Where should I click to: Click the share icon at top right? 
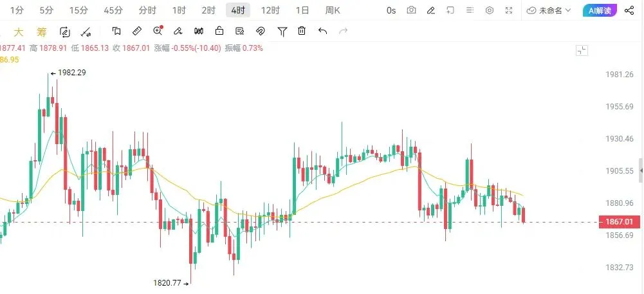(x=629, y=10)
